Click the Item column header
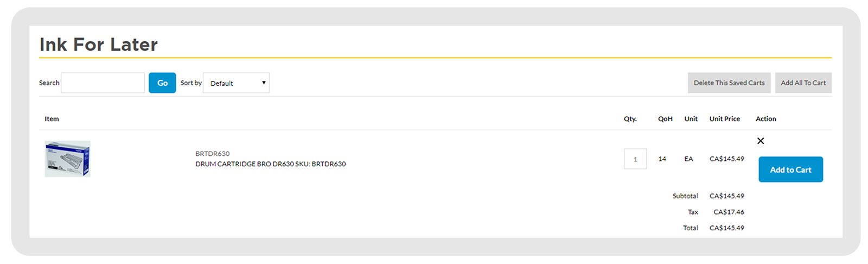The height and width of the screenshot is (264, 868). click(x=52, y=119)
